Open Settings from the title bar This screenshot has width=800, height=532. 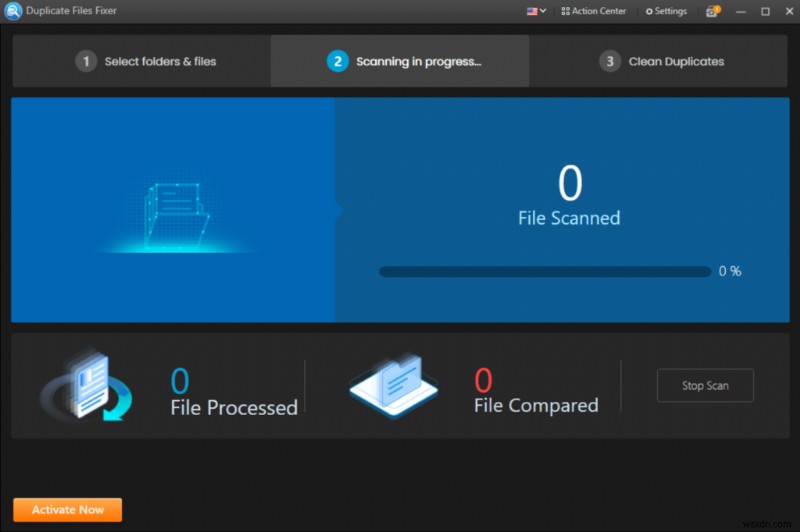tap(666, 11)
